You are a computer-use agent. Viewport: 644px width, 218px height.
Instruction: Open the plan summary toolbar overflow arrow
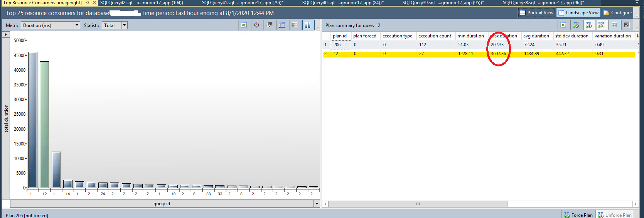pos(637,28)
